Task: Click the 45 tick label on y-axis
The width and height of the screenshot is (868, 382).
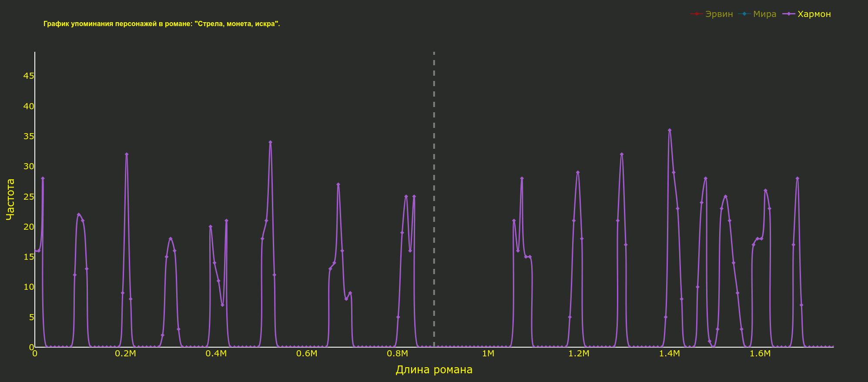Action: point(28,76)
